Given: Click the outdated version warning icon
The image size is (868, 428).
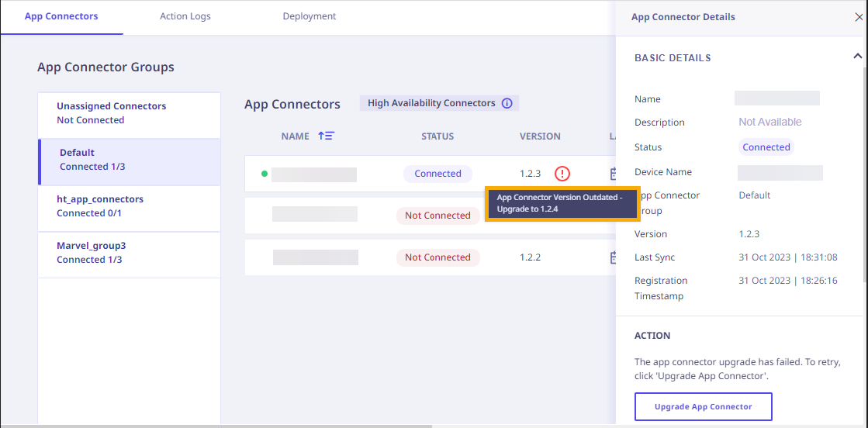Looking at the screenshot, I should (x=562, y=174).
